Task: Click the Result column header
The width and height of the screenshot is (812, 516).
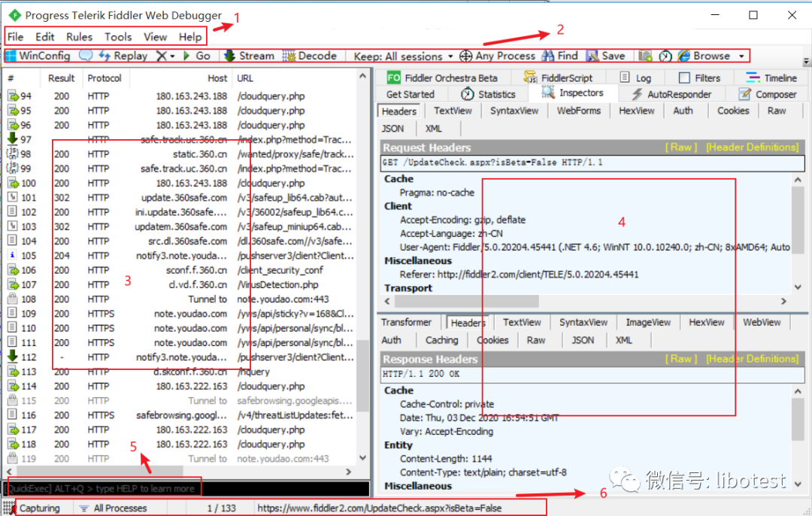Action: coord(61,78)
